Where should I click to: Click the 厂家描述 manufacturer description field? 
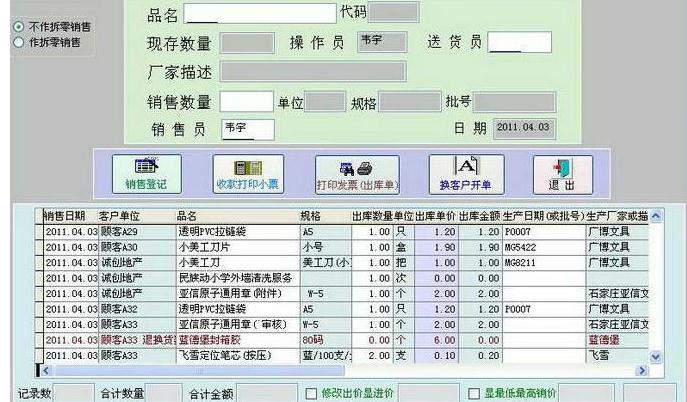313,72
